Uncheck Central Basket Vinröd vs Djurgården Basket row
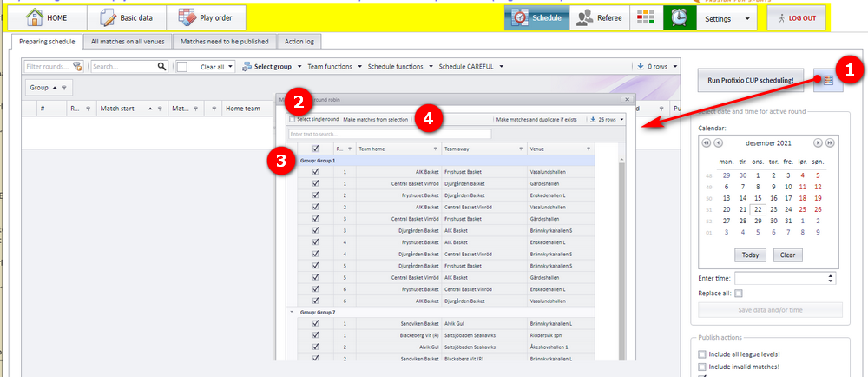The width and height of the screenshot is (868, 377). coord(316,183)
